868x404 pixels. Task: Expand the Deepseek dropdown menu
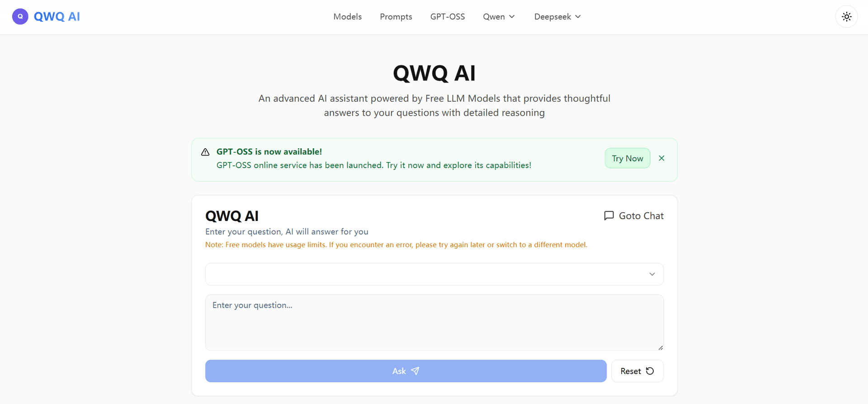[557, 17]
